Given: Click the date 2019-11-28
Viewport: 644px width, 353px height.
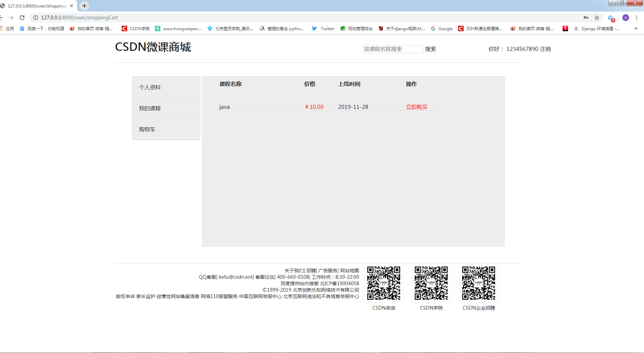Looking at the screenshot, I should (x=353, y=107).
